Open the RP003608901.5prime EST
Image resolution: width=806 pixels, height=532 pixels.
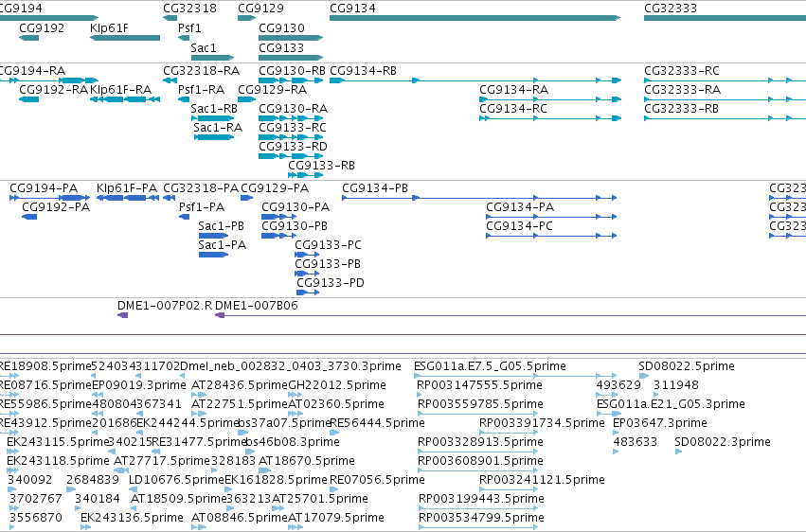(x=478, y=471)
